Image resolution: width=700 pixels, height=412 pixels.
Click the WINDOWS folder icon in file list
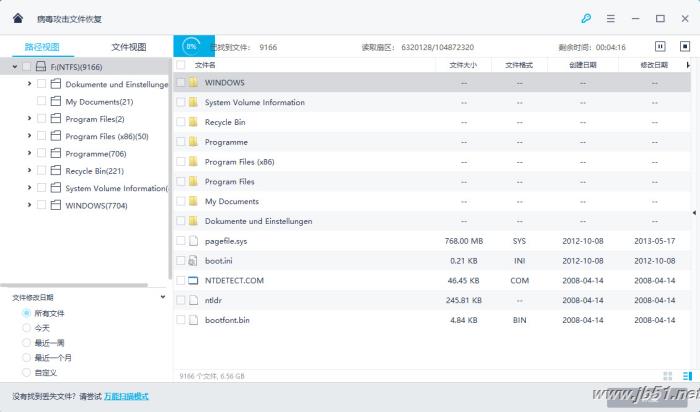coord(193,83)
